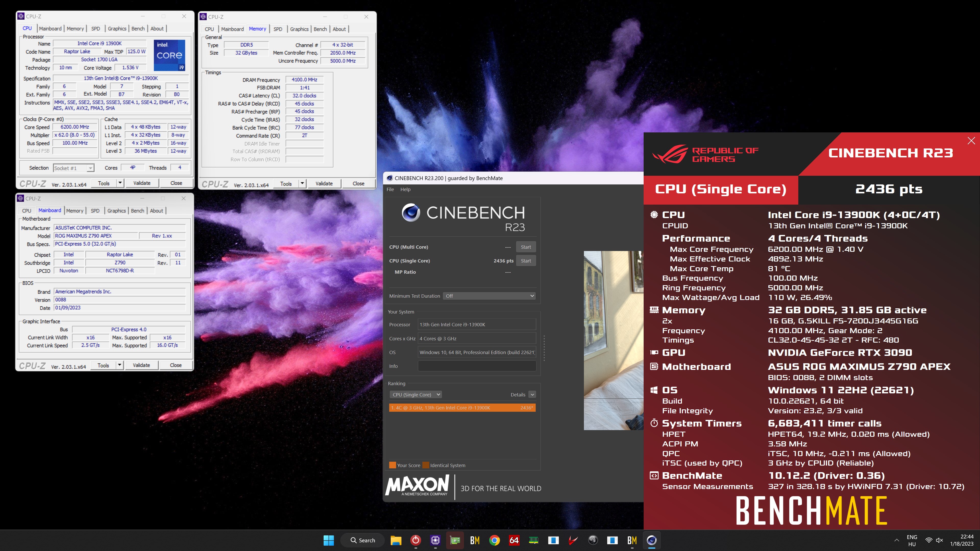Screen dimensions: 980x551
Task: Click Validate in CPU-Z Mainboard window
Action: 141,365
